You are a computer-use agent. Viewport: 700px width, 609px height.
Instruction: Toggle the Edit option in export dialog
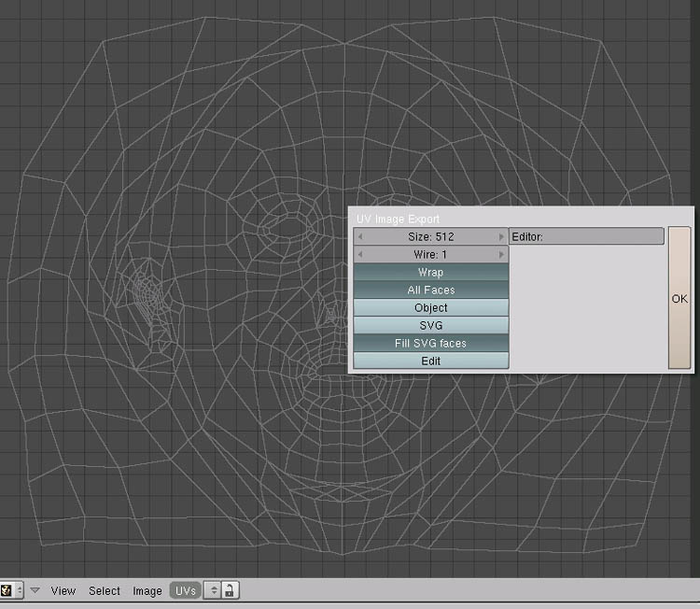tap(430, 361)
